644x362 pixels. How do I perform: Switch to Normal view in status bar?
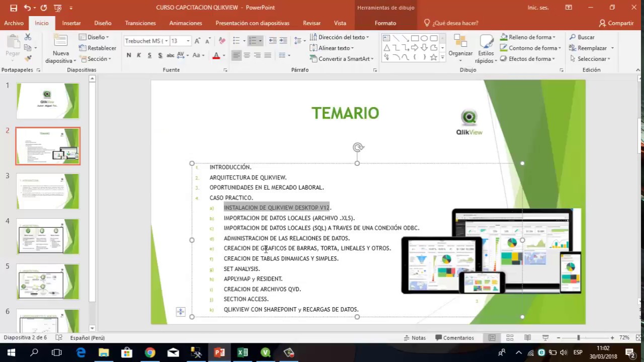click(x=492, y=338)
